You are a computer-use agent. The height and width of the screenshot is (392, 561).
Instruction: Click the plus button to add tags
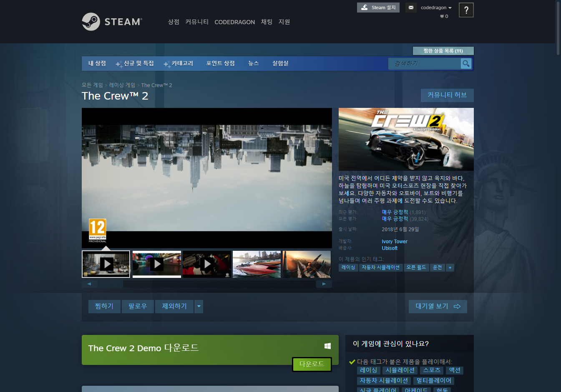point(450,267)
